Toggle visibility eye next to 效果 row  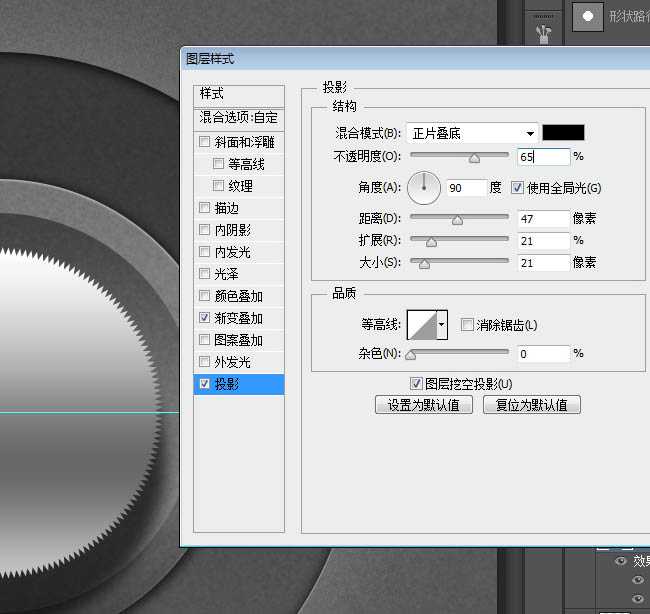pyautogui.click(x=621, y=561)
